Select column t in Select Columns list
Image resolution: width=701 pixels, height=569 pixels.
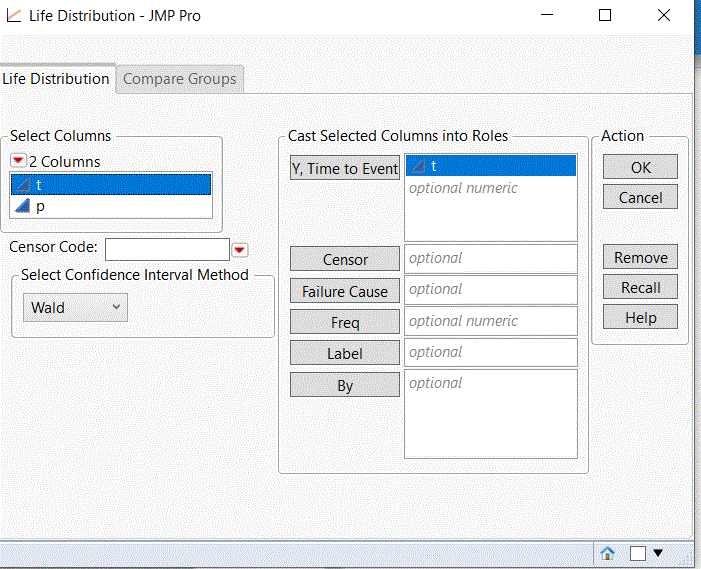(111, 184)
